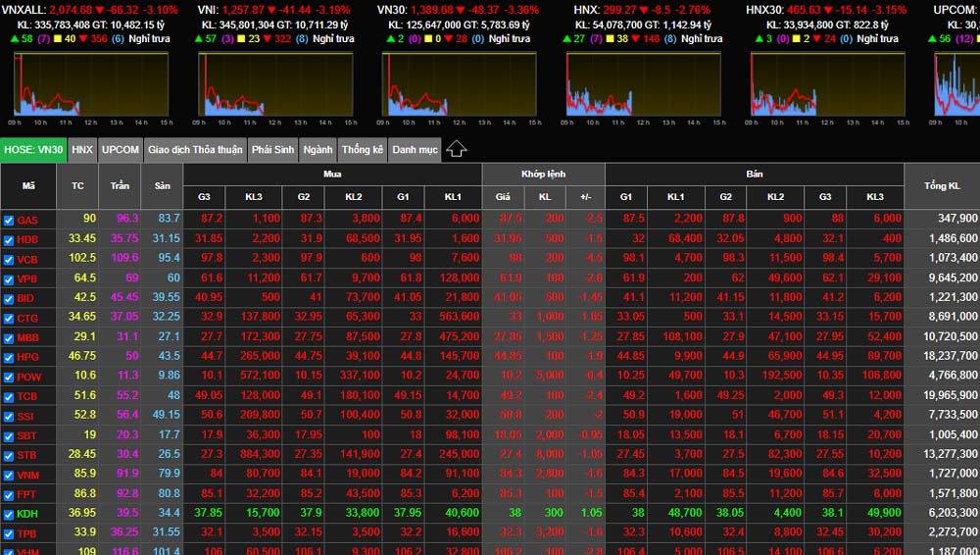The image size is (980, 555).
Task: Click the yellow square in HNX's counts row
Action: point(610,39)
